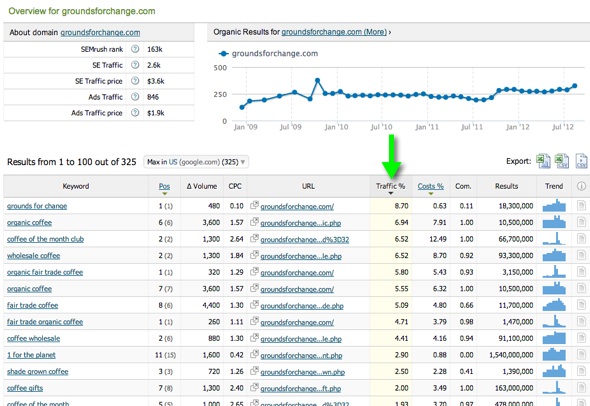
Task: Open URL groundsforchange...nt.php link
Action: pyautogui.click(x=301, y=355)
